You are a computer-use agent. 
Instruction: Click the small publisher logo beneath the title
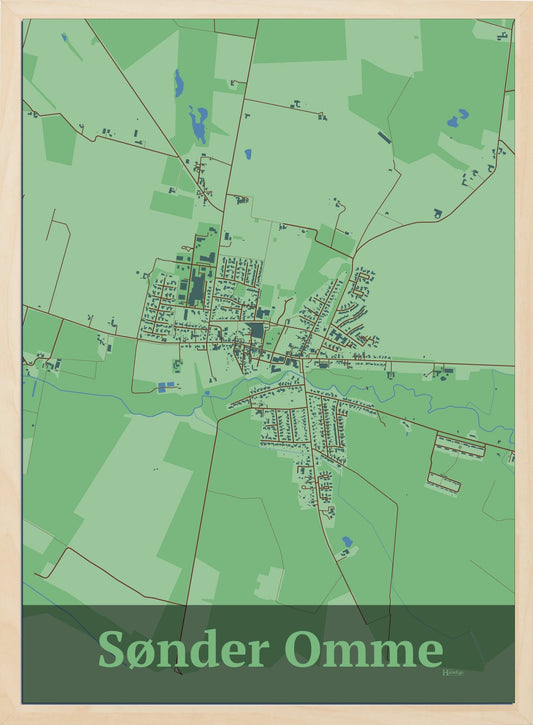(x=453, y=672)
